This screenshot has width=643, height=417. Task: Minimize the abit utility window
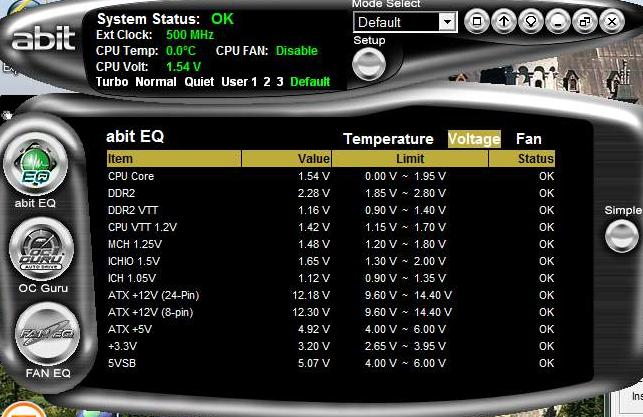tap(558, 21)
